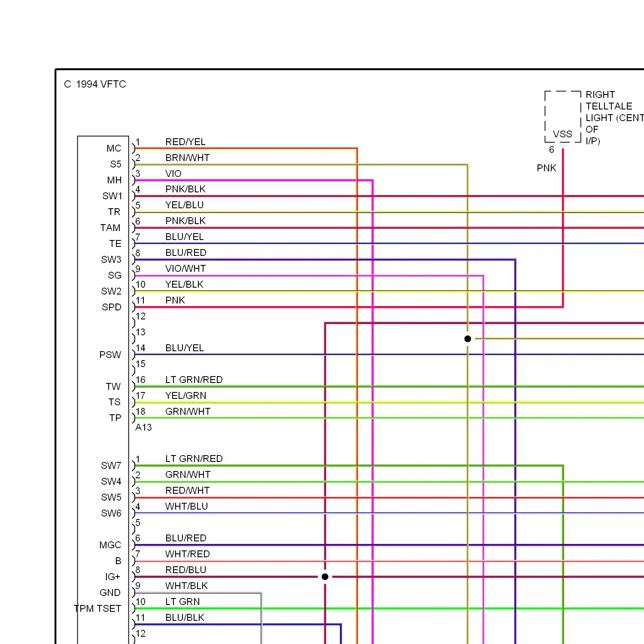
Task: Click the RIGHT TELLTALE LIGHT label
Action: pos(614,118)
